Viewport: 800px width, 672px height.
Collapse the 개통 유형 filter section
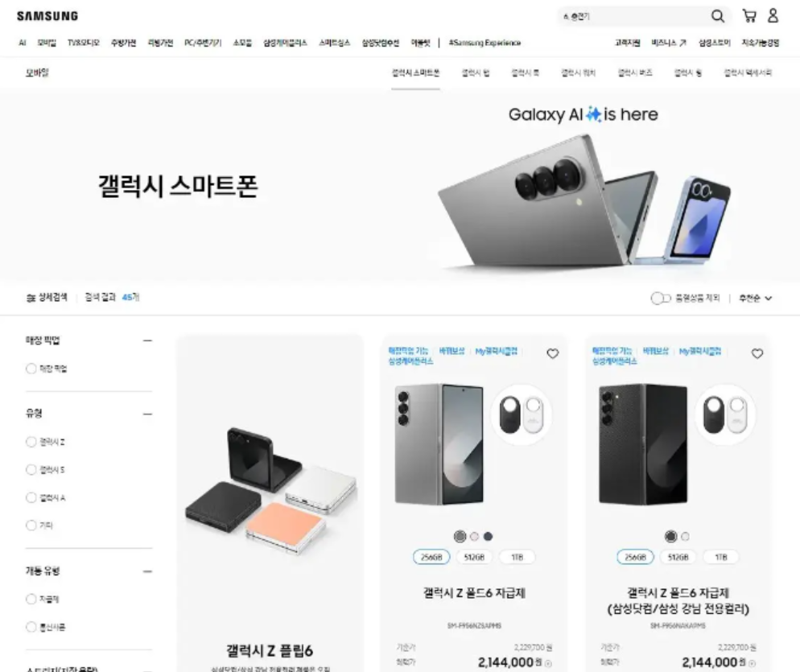pos(147,571)
